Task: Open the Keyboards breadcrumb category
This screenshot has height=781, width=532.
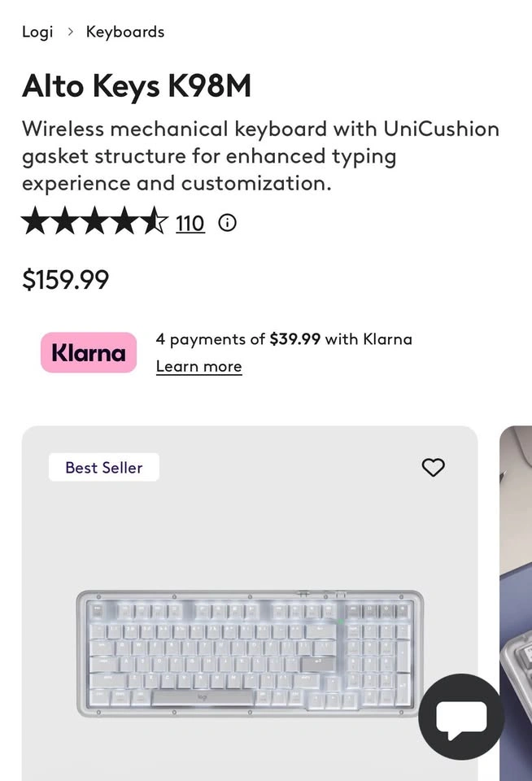Action: pos(125,32)
